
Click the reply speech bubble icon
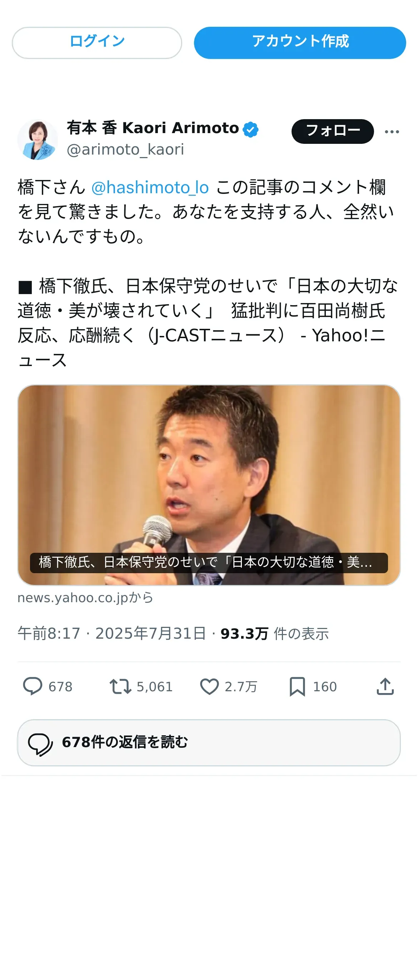click(33, 686)
